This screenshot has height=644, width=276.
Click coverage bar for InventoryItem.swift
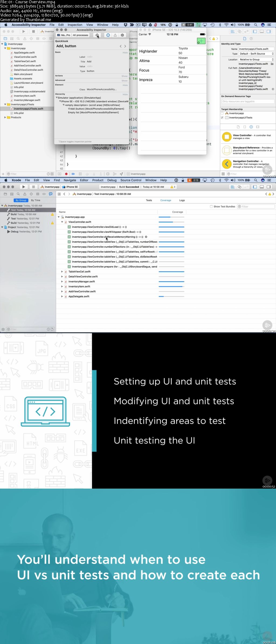point(171,287)
